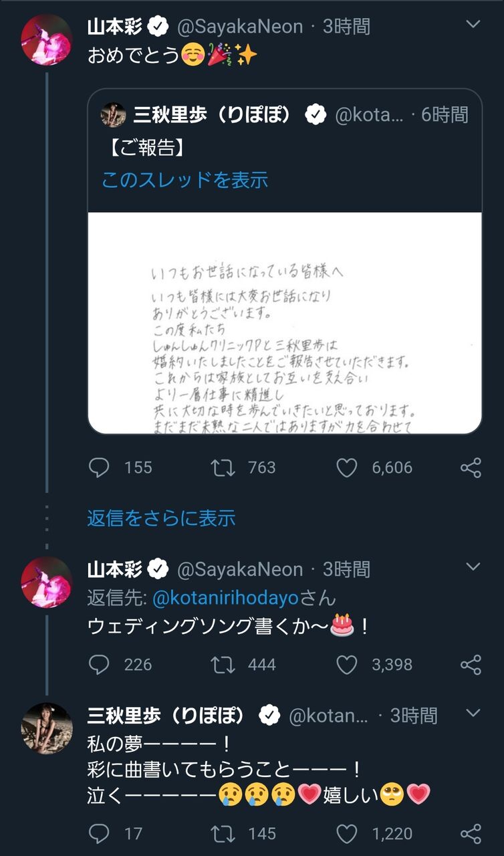Click このスレッドを表示 link
504x856 pixels.
tap(184, 180)
